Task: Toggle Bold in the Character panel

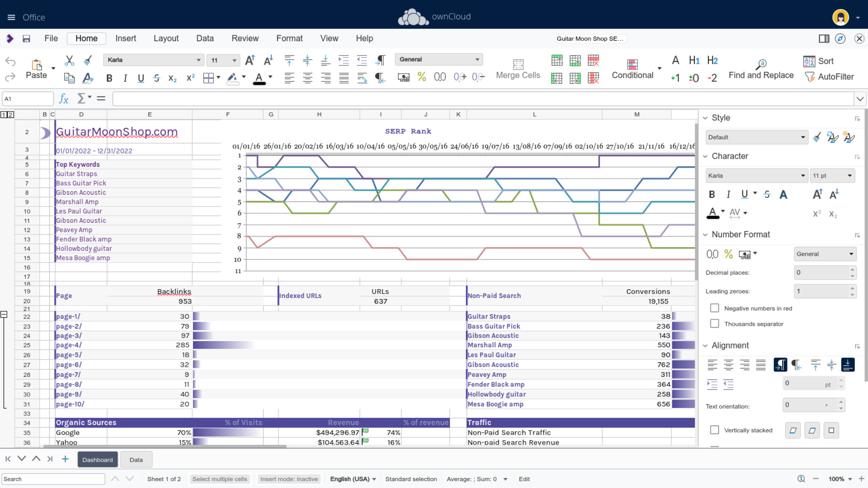Action: coord(712,194)
